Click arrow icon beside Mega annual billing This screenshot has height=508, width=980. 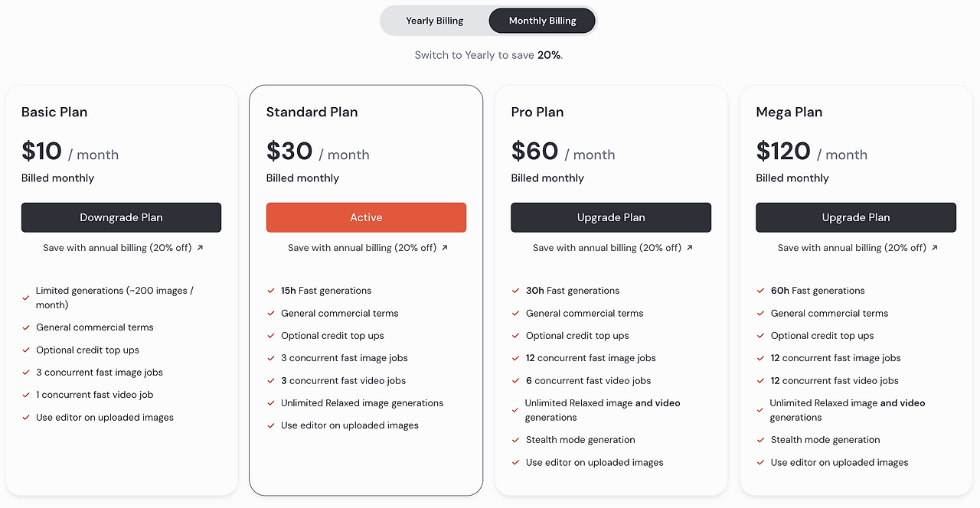pos(935,248)
